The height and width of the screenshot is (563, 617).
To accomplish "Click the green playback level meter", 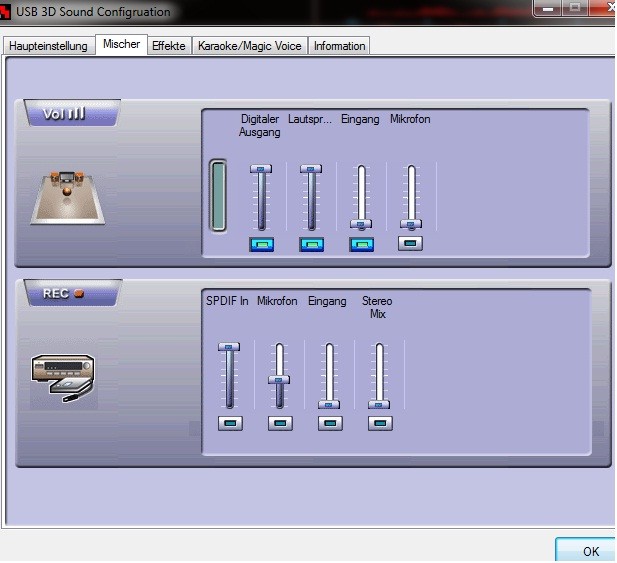I will pos(218,196).
